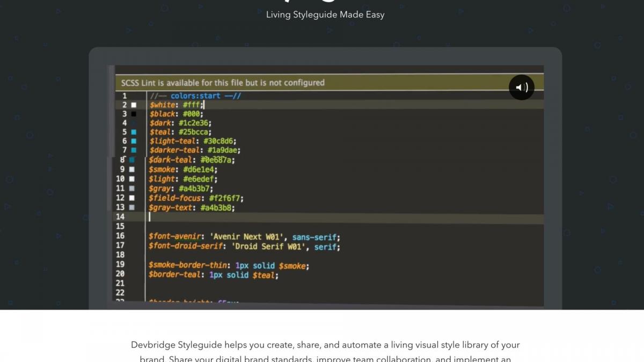Click the swatch beside $darker-teal line
Screen dimensions: 644x362
(134, 150)
